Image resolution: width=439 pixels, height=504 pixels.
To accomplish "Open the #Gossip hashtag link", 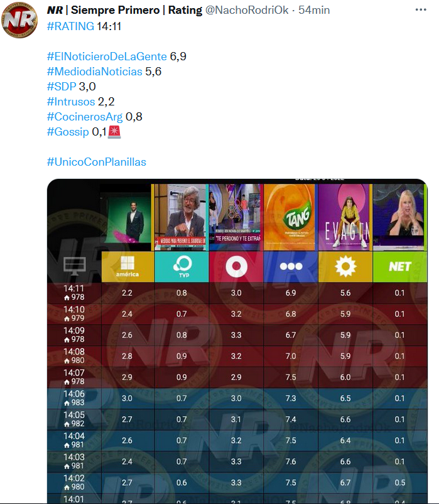I will click(68, 132).
